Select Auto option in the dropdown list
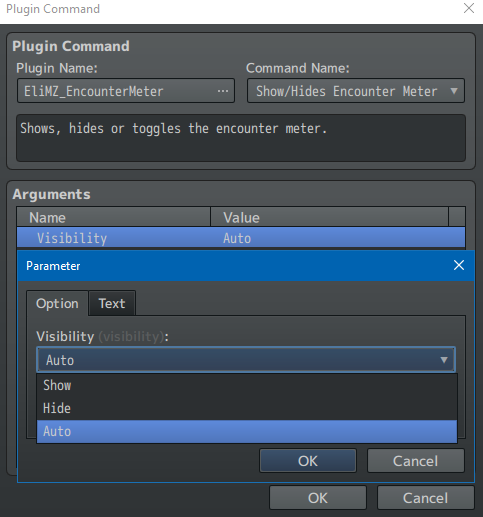Viewport: 483px width, 517px height. [247, 431]
